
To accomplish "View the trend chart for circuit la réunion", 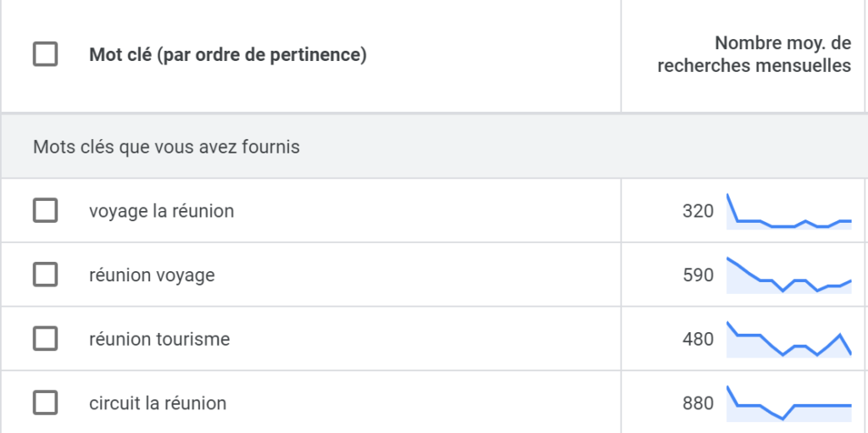I will (789, 403).
